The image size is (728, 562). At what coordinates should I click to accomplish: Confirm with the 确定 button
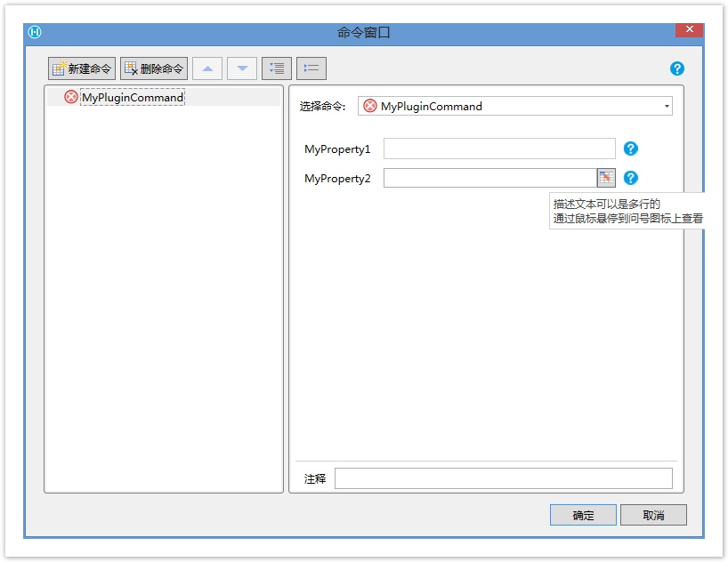point(583,515)
